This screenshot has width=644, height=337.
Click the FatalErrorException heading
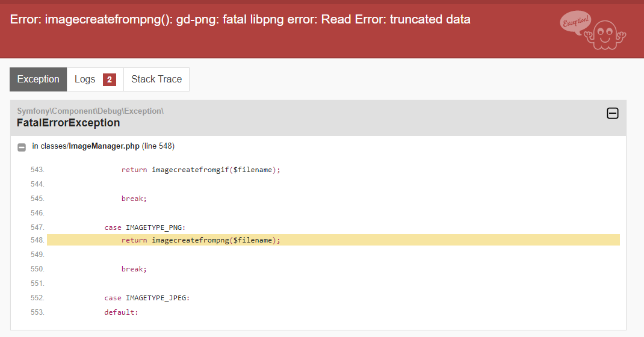pyautogui.click(x=68, y=123)
